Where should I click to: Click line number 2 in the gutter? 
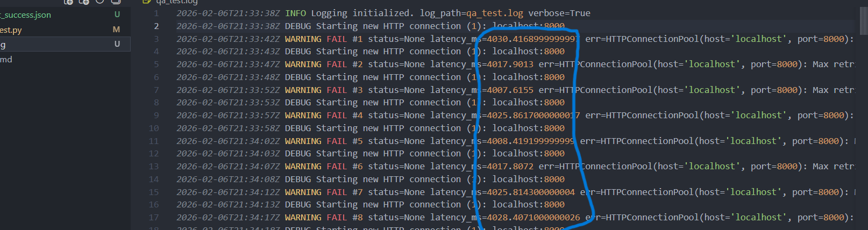[x=156, y=26]
